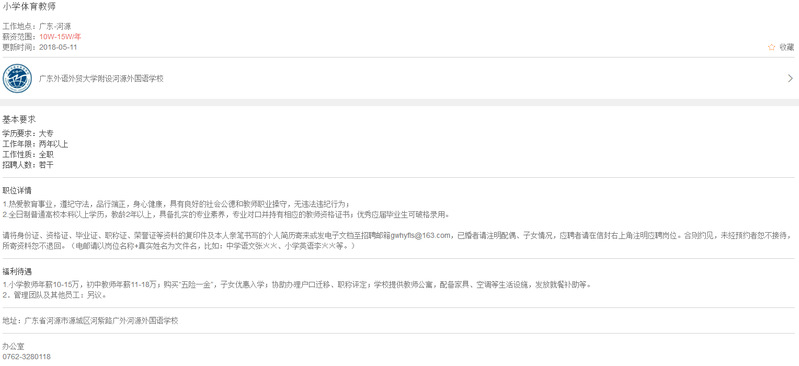
Task: Click requirement line starting 1.热爱教育事业
Action: (x=176, y=204)
